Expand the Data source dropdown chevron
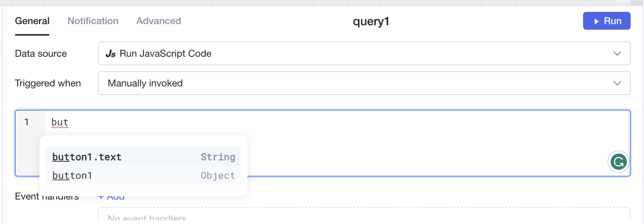The height and width of the screenshot is (224, 644). [x=617, y=53]
